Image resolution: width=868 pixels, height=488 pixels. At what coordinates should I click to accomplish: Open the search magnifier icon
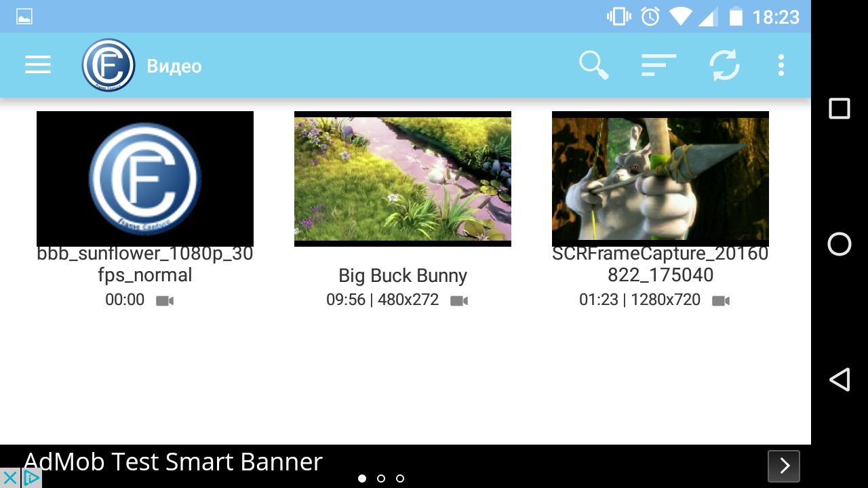pyautogui.click(x=593, y=66)
